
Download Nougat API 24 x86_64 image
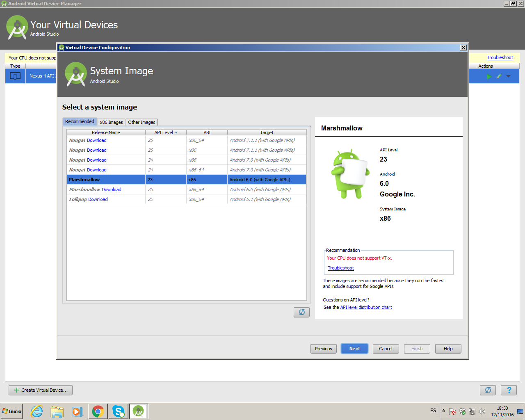(x=97, y=170)
